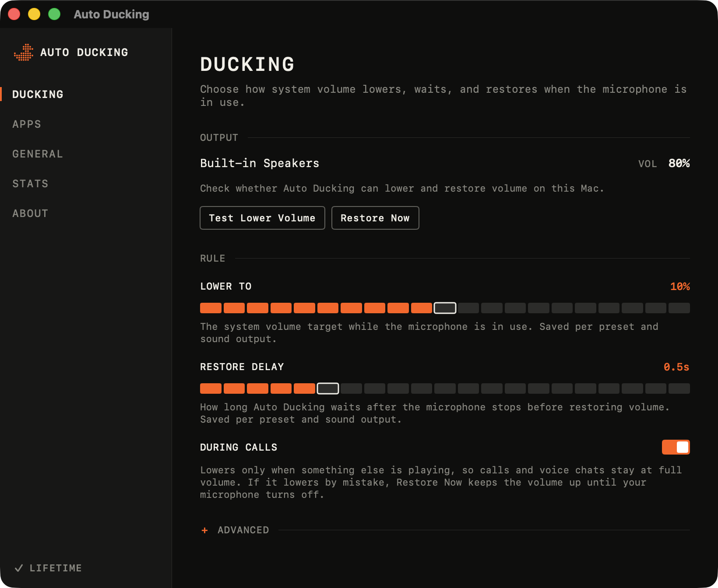Click the LIFETIME license label

coord(56,568)
